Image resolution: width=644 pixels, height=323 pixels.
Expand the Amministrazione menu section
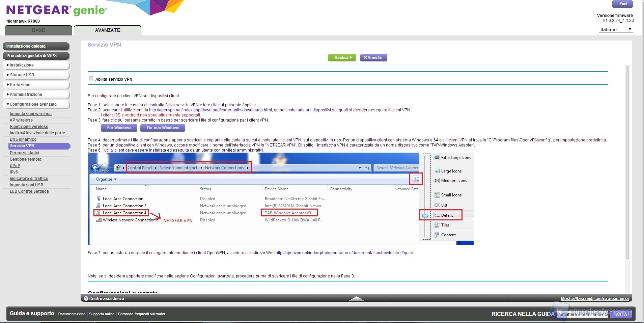pyautogui.click(x=36, y=95)
